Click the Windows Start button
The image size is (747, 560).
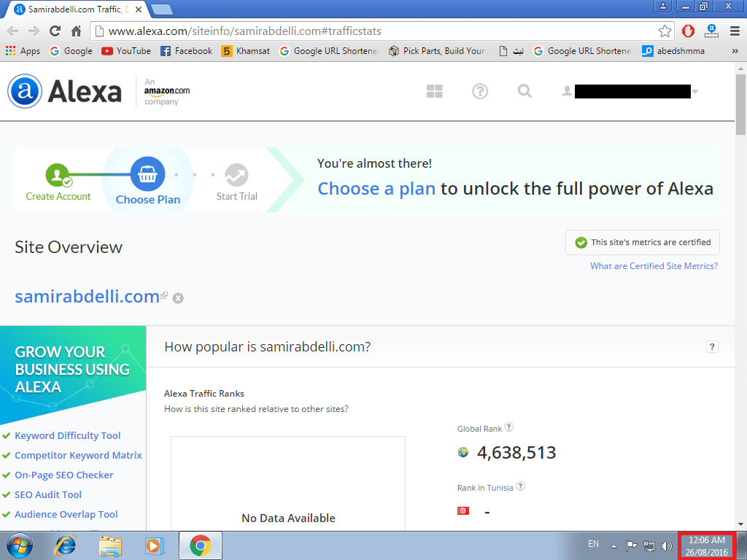(20, 545)
